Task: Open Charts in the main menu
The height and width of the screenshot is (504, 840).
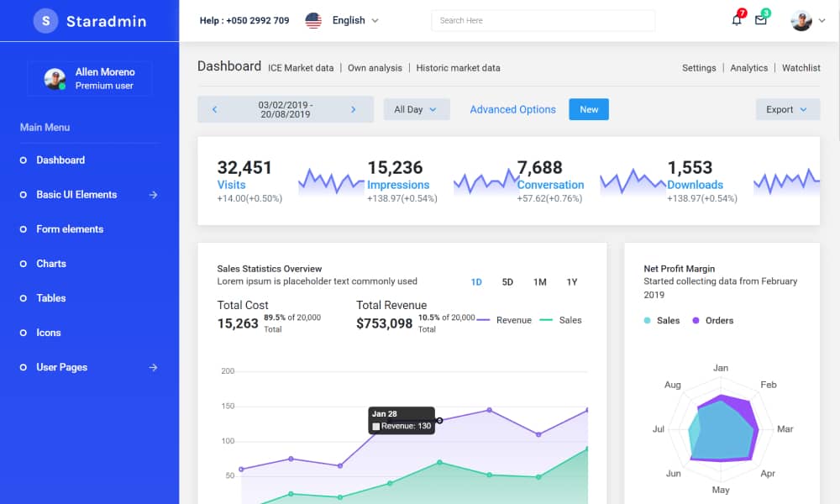Action: tap(51, 264)
